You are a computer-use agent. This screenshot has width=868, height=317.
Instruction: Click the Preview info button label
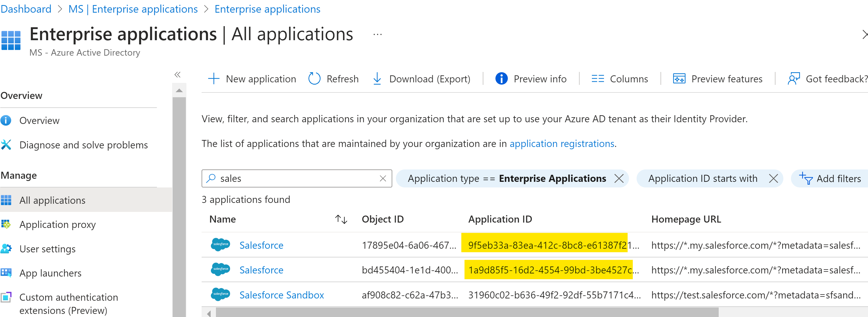point(540,79)
